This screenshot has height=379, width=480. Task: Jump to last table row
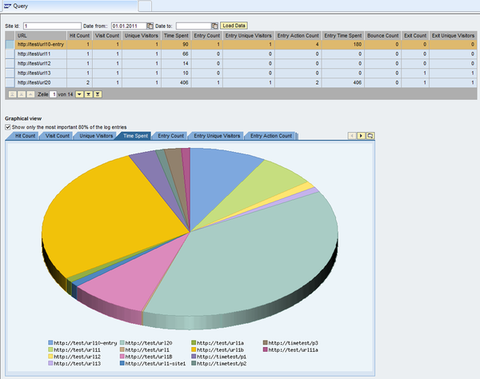[x=97, y=94]
